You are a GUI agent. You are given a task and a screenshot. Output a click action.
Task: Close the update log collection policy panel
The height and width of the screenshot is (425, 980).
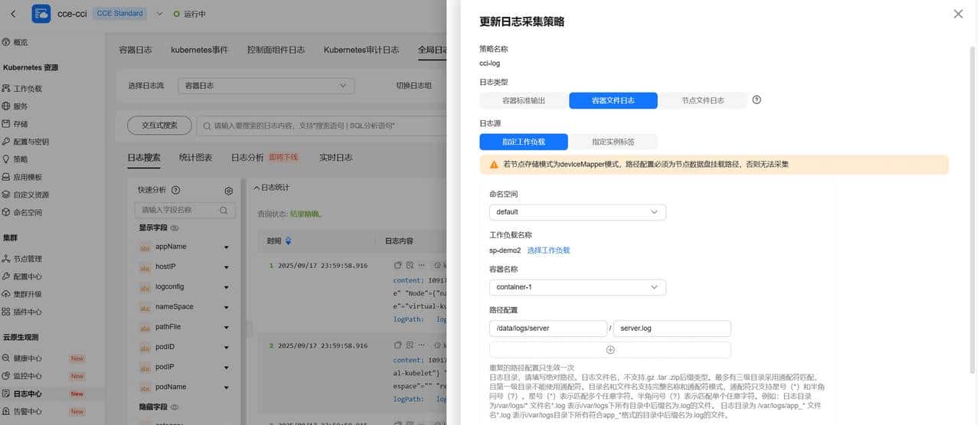click(x=958, y=14)
